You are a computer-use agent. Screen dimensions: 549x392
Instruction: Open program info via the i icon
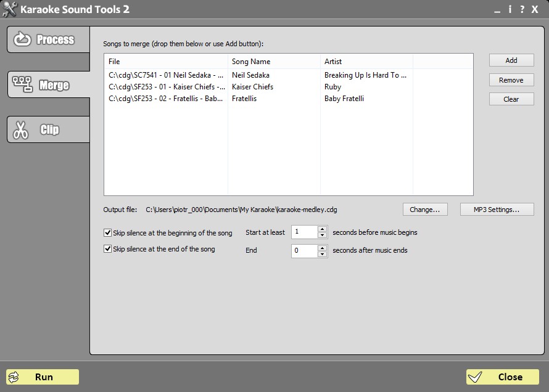(510, 9)
